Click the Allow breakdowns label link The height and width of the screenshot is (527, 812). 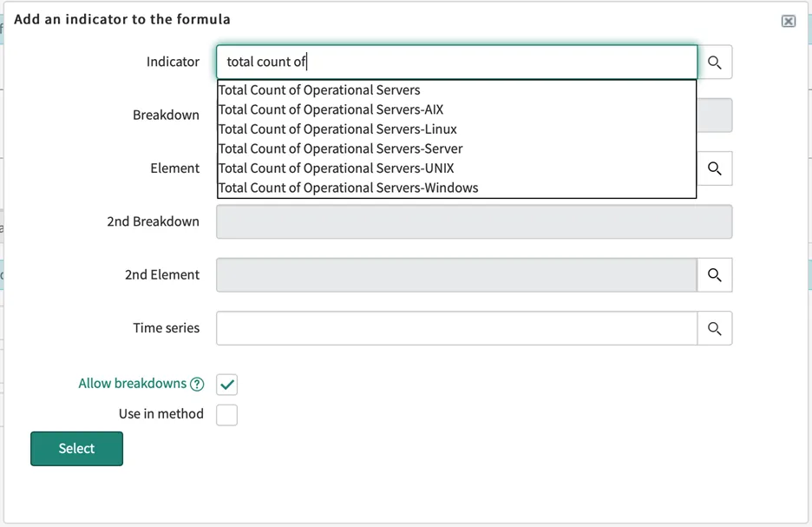132,384
